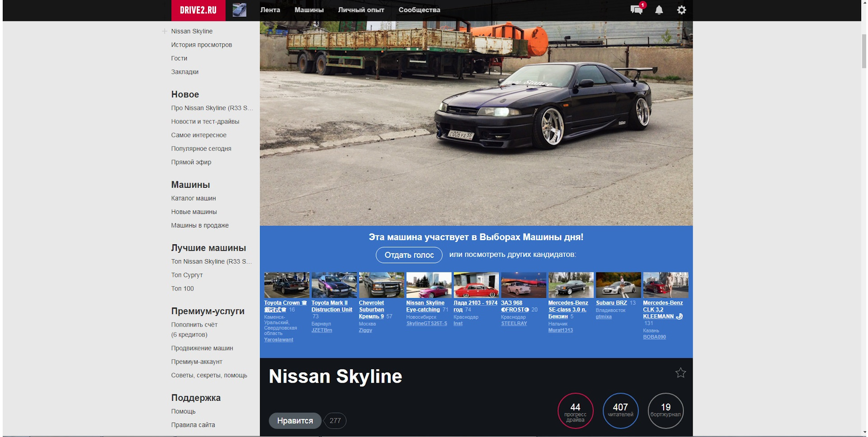Open the Subaru BRZ candidate thumbnail

click(618, 284)
